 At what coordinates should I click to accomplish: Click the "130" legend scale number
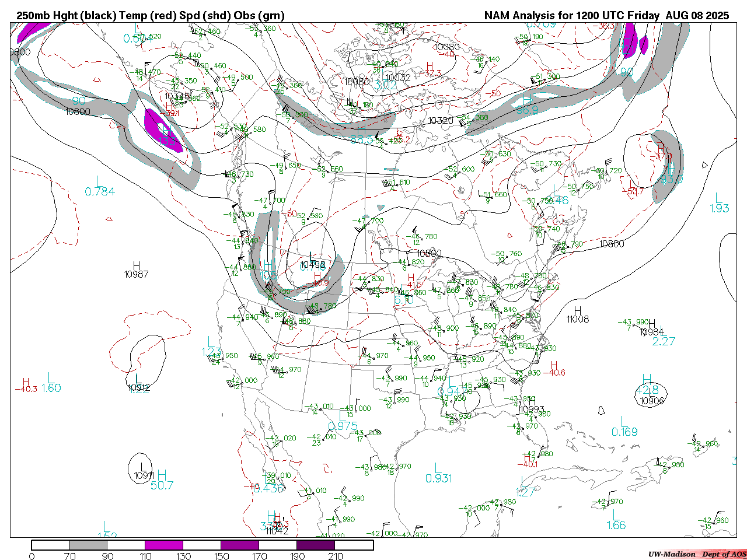[183, 556]
